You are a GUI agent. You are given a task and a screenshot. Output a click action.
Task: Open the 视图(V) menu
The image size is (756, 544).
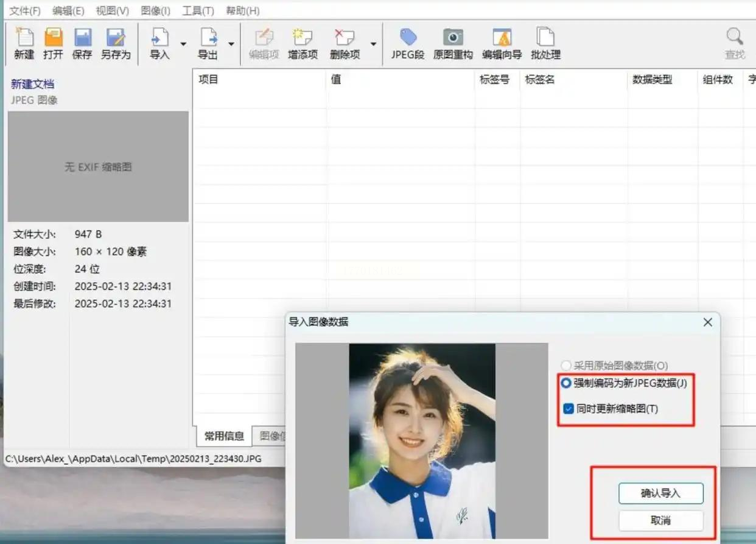click(x=113, y=11)
